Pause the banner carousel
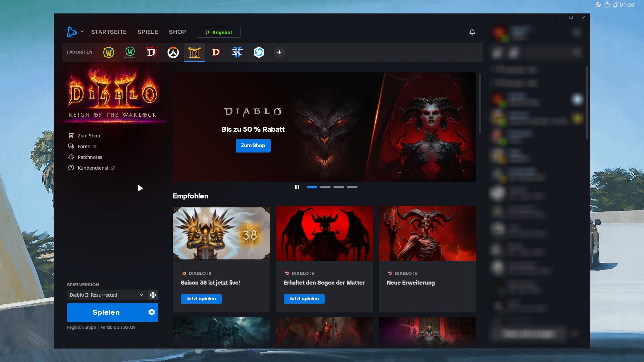The width and height of the screenshot is (644, 362). click(297, 187)
